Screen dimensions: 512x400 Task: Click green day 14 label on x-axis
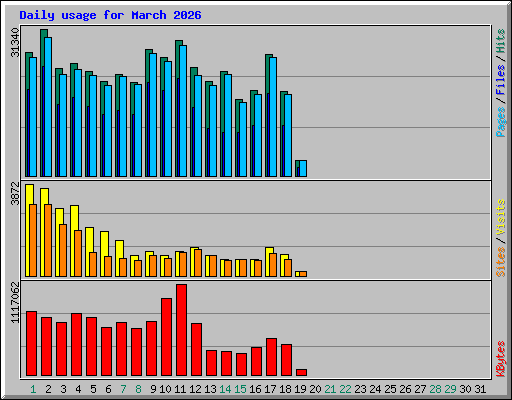tap(225, 389)
